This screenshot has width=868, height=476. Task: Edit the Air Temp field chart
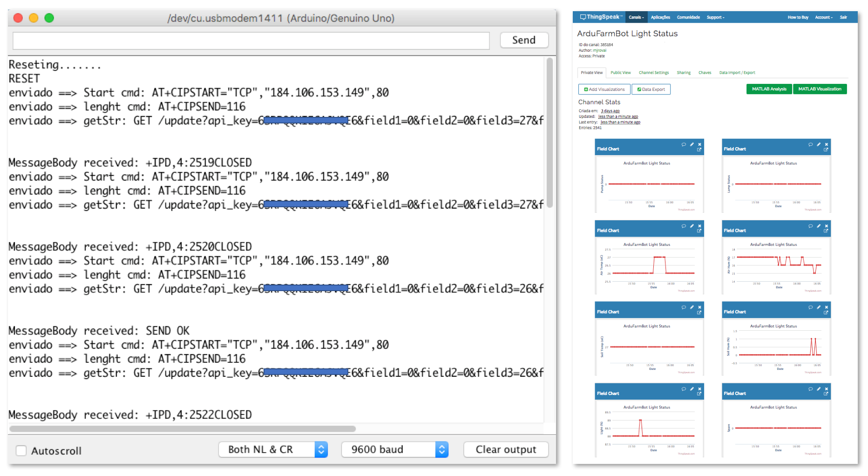click(x=692, y=226)
